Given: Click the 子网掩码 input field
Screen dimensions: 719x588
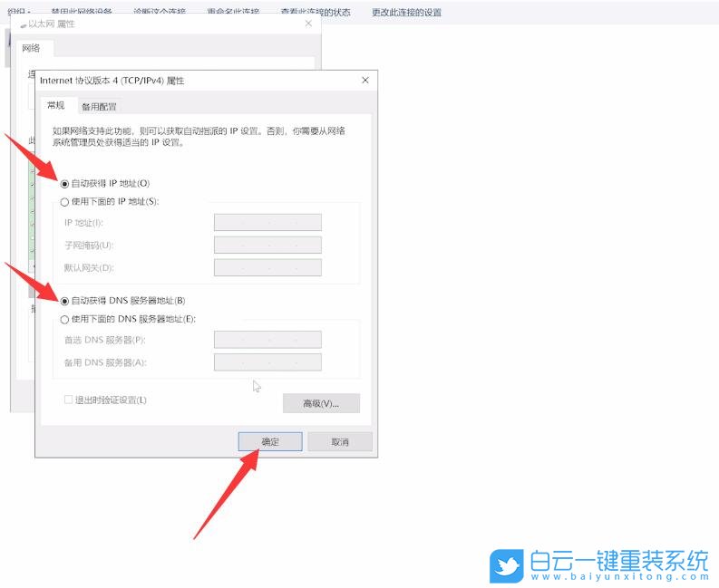Looking at the screenshot, I should (267, 246).
